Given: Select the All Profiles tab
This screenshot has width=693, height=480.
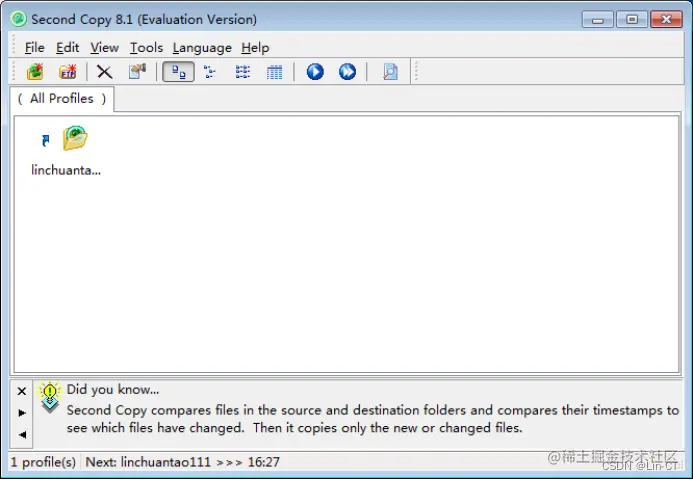Looking at the screenshot, I should tap(62, 99).
